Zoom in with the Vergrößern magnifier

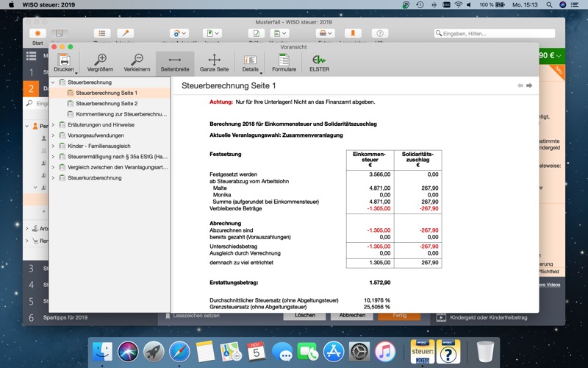tap(101, 60)
